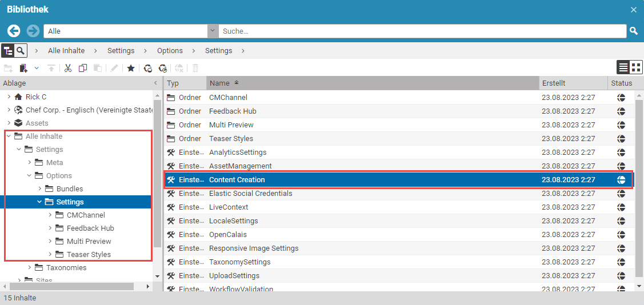Go forward with the right arrow button
The width and height of the screenshot is (644, 305).
[33, 31]
